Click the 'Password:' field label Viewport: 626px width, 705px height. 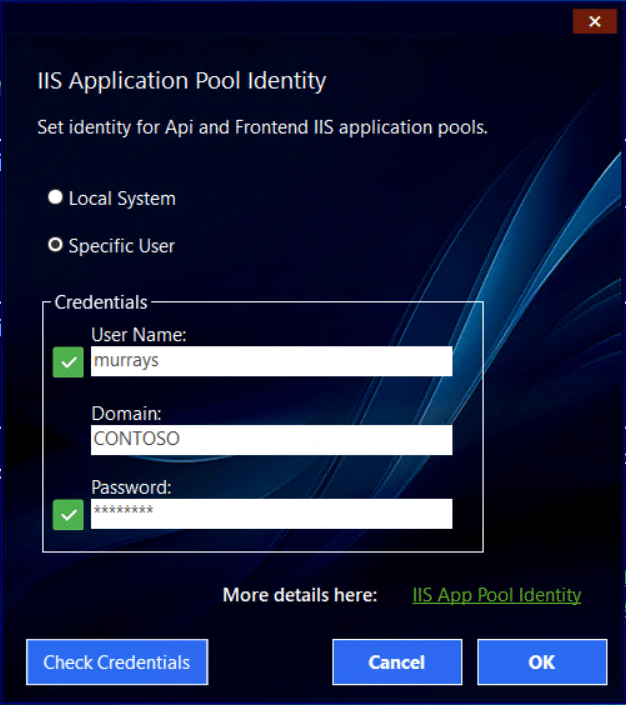click(x=132, y=488)
